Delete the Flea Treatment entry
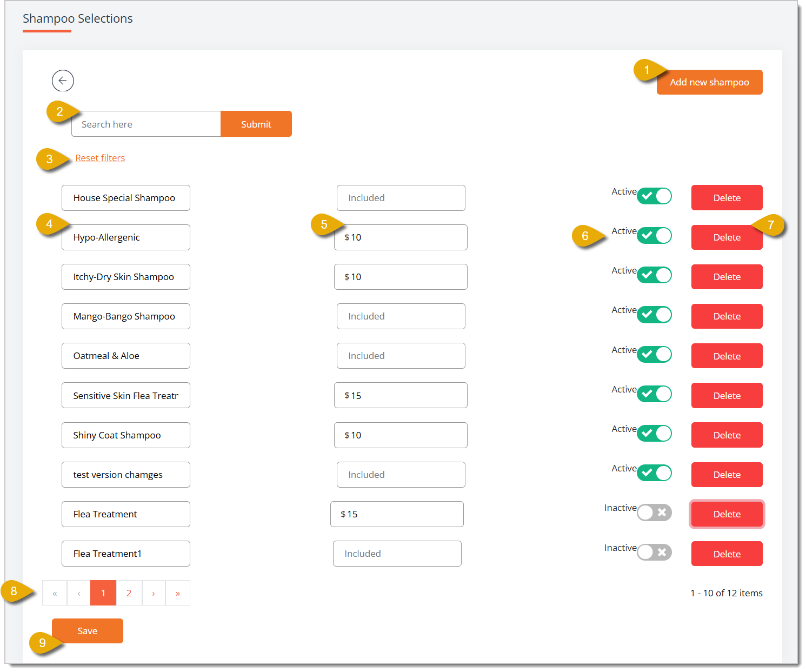This screenshot has width=806, height=672. click(x=727, y=514)
